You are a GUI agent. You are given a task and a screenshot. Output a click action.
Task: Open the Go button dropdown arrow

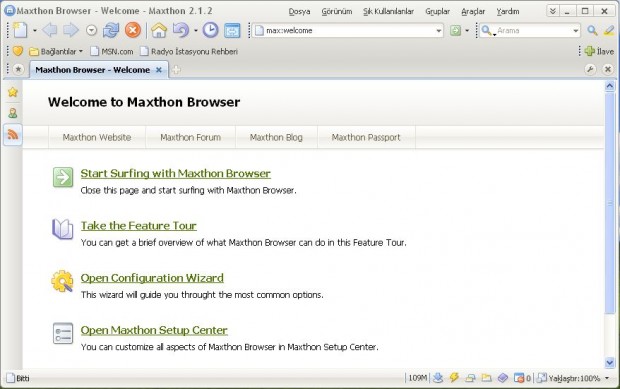467,30
